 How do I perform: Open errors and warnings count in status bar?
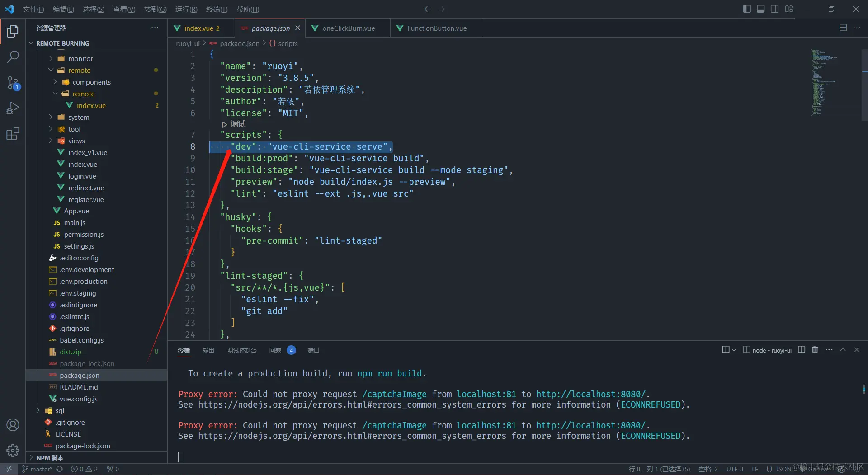pos(85,469)
